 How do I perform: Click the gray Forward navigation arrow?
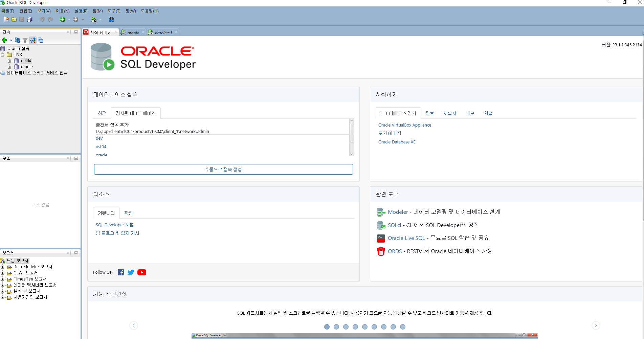76,20
